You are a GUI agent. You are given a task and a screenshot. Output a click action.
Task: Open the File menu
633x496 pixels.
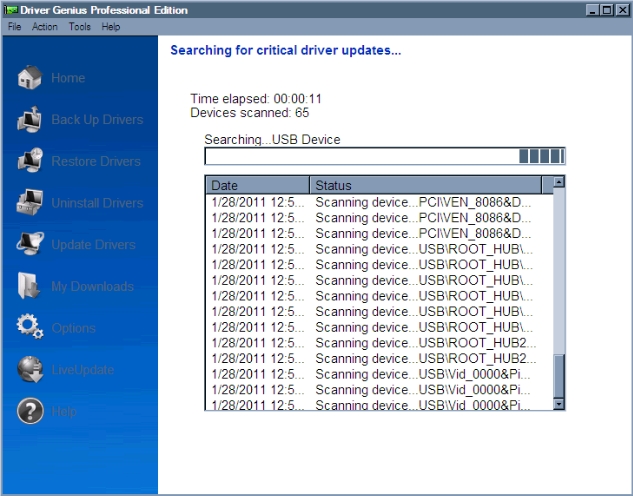point(15,27)
